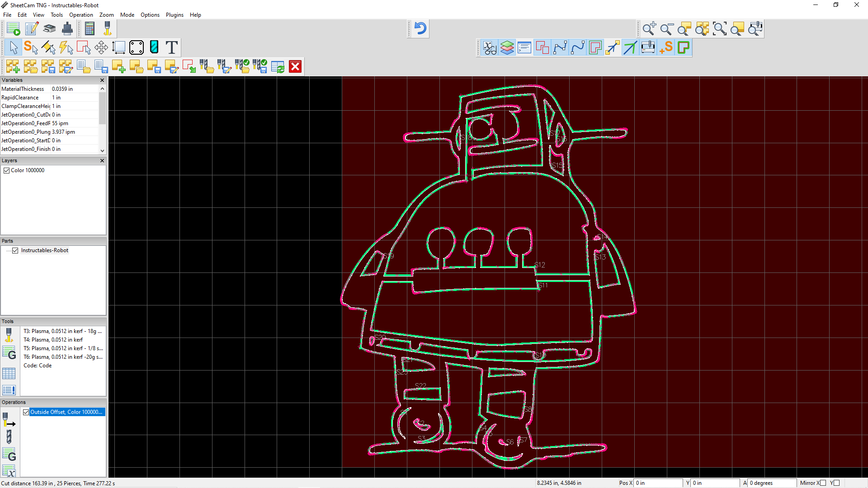This screenshot has height=488, width=868.
Task: Click the Undo arrow icon
Action: [x=420, y=29]
